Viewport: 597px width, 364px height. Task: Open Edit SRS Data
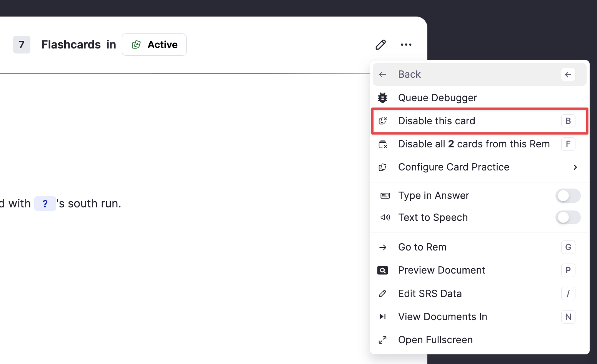pos(430,294)
